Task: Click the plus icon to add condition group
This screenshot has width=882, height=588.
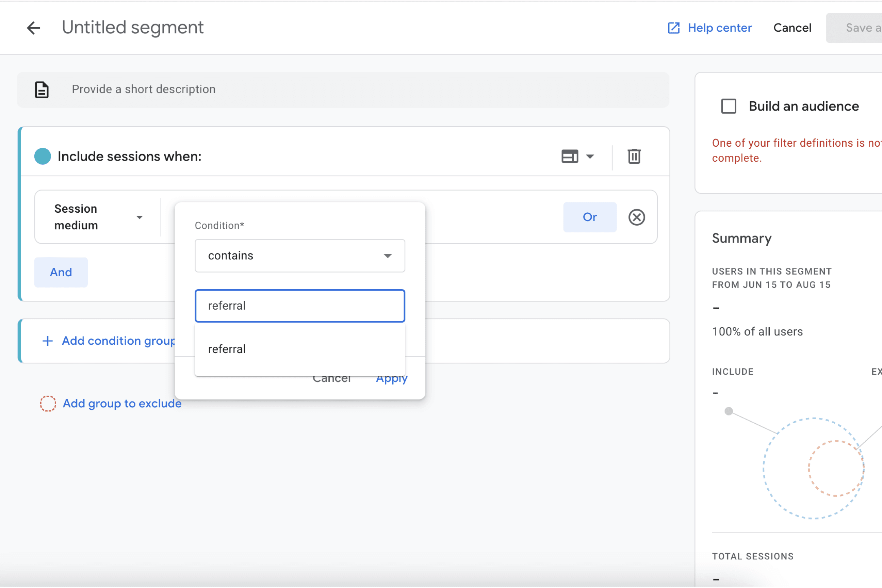Action: [x=48, y=341]
